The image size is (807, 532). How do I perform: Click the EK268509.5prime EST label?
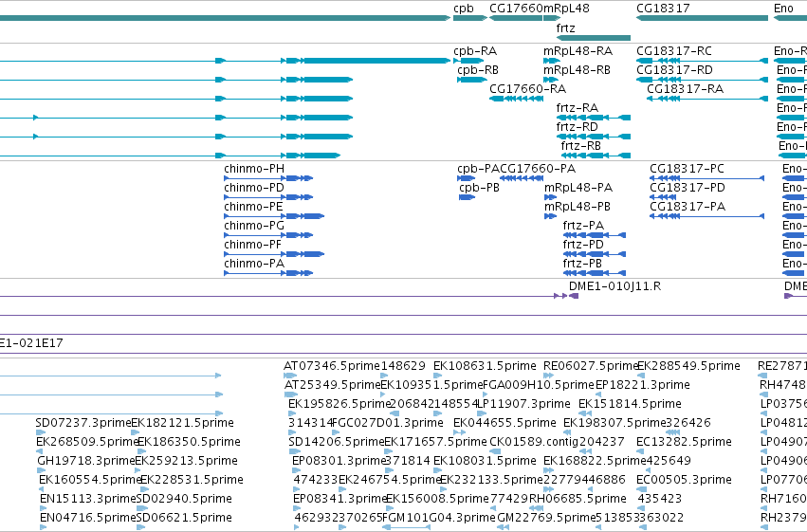coord(87,442)
